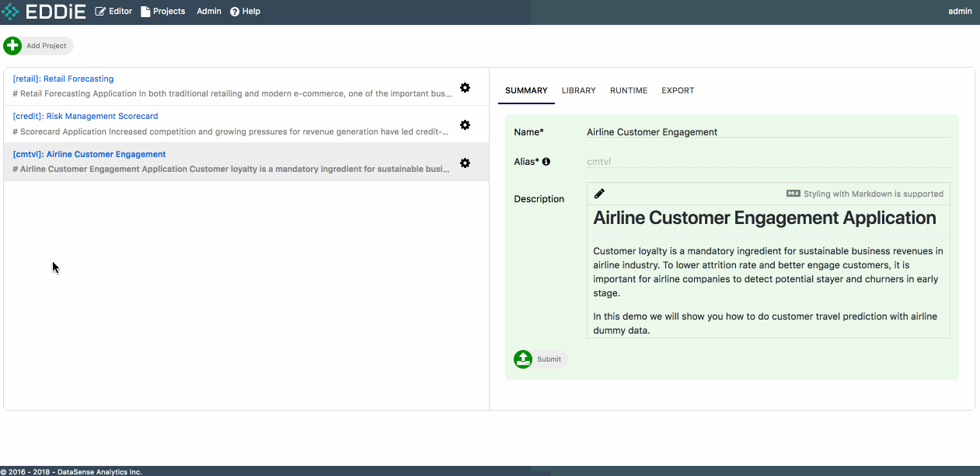Screen dimensions: 980x476
Task: Click the pencil edit description icon
Action: (599, 194)
